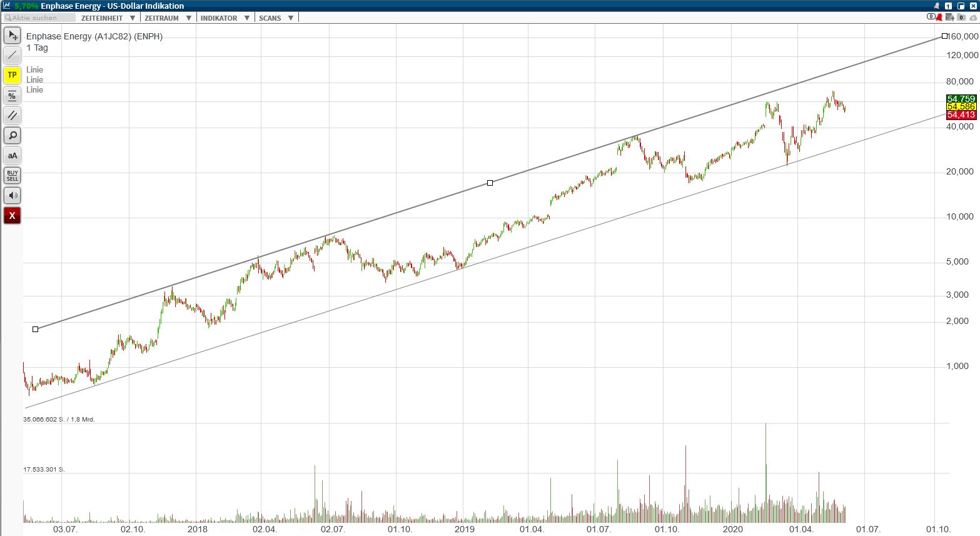Click the 02.10. date axis label
980x536 pixels.
point(133,529)
